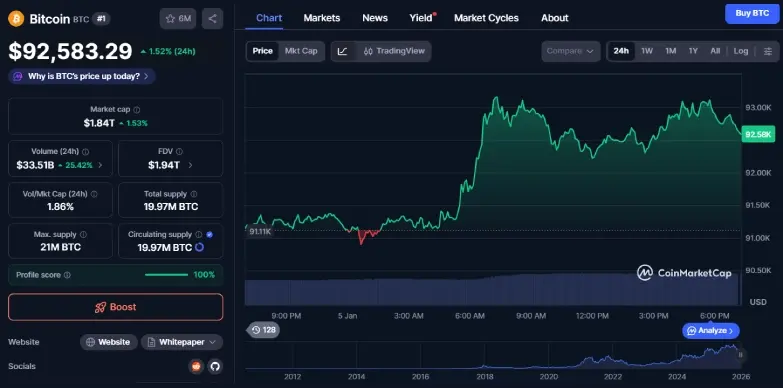Open the share icon button
The height and width of the screenshot is (388, 783).
click(213, 19)
